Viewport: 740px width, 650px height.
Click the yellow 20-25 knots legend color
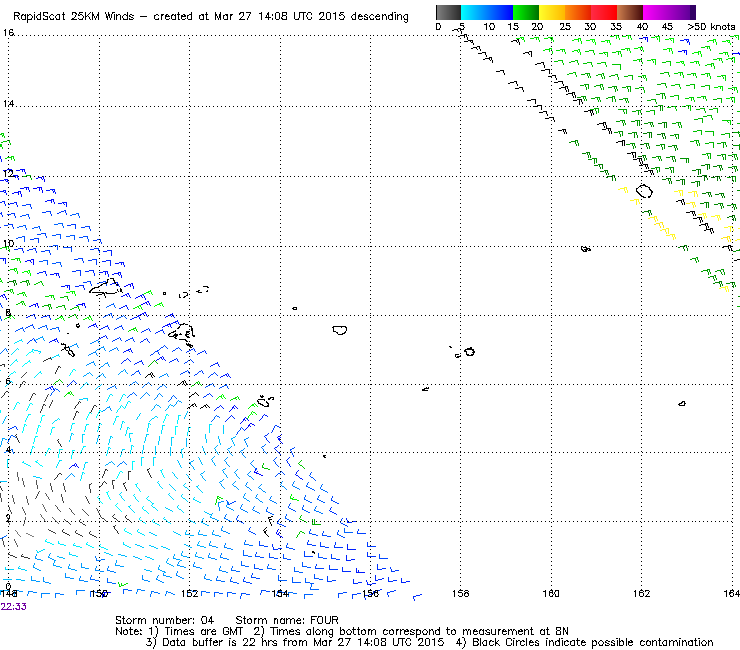pyautogui.click(x=552, y=12)
